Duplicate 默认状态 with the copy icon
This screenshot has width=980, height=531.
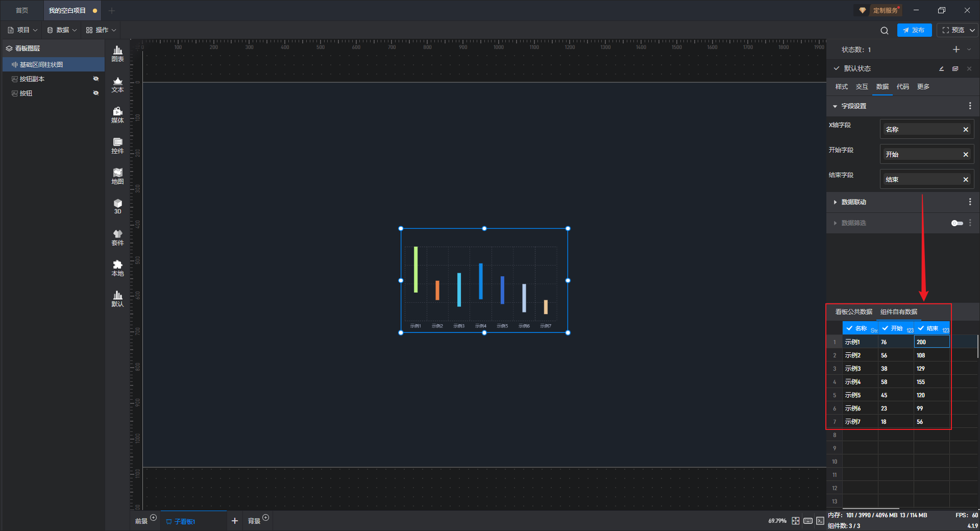tap(955, 68)
